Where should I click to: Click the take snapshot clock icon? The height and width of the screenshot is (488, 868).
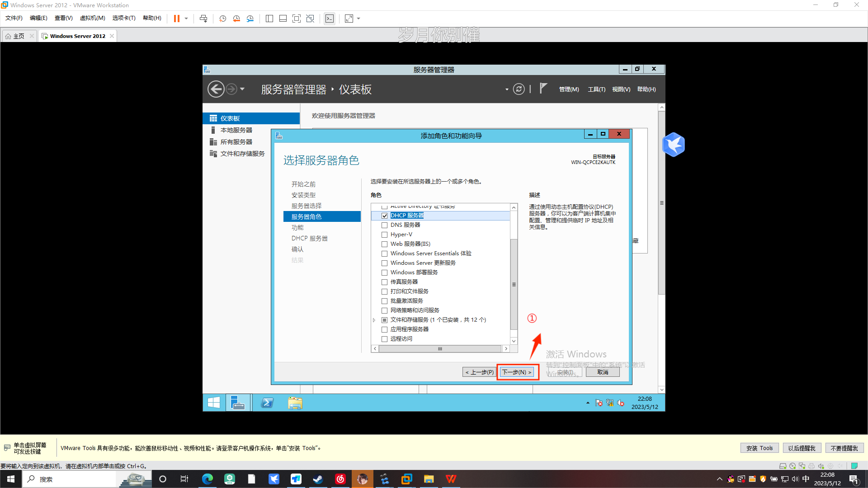point(223,19)
